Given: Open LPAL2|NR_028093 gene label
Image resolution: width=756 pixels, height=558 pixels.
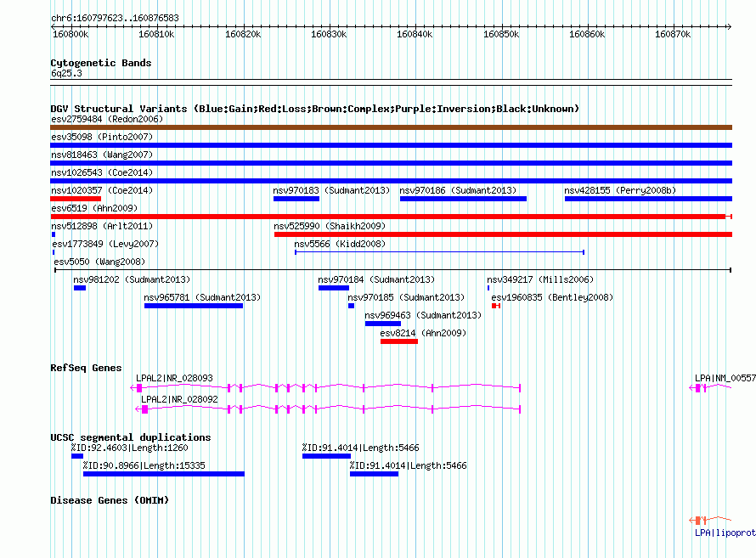Looking at the screenshot, I should (x=174, y=378).
